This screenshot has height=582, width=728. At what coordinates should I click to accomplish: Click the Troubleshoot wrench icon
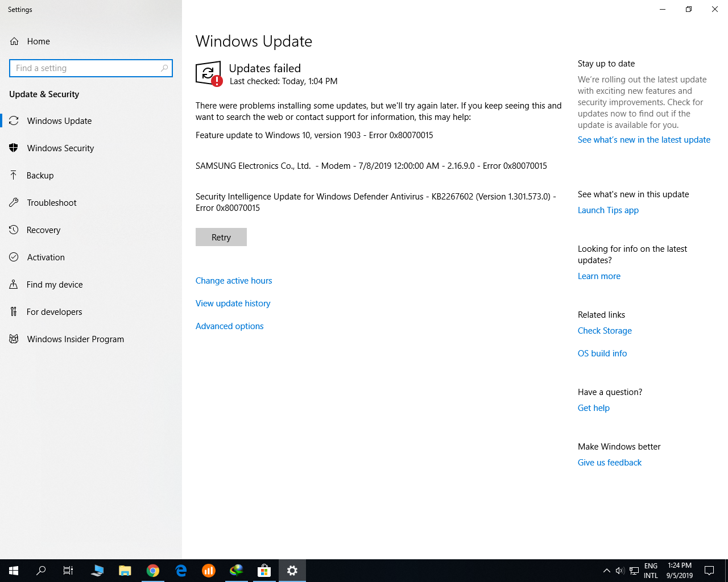coord(14,202)
